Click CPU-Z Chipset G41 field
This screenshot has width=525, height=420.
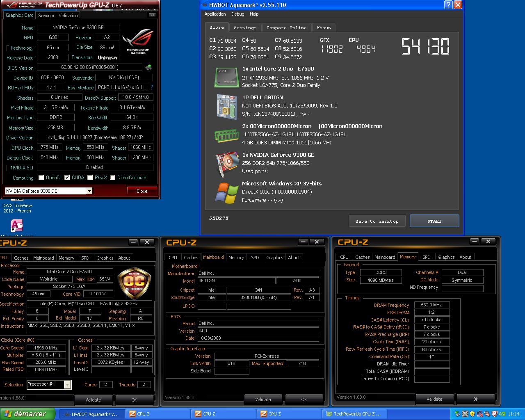[258, 290]
